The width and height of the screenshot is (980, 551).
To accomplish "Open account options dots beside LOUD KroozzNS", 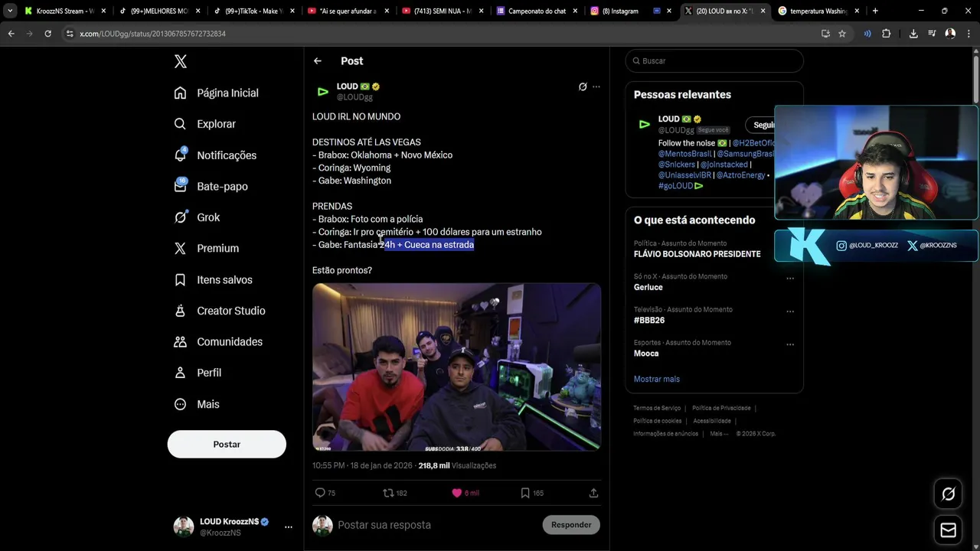I will pyautogui.click(x=289, y=527).
